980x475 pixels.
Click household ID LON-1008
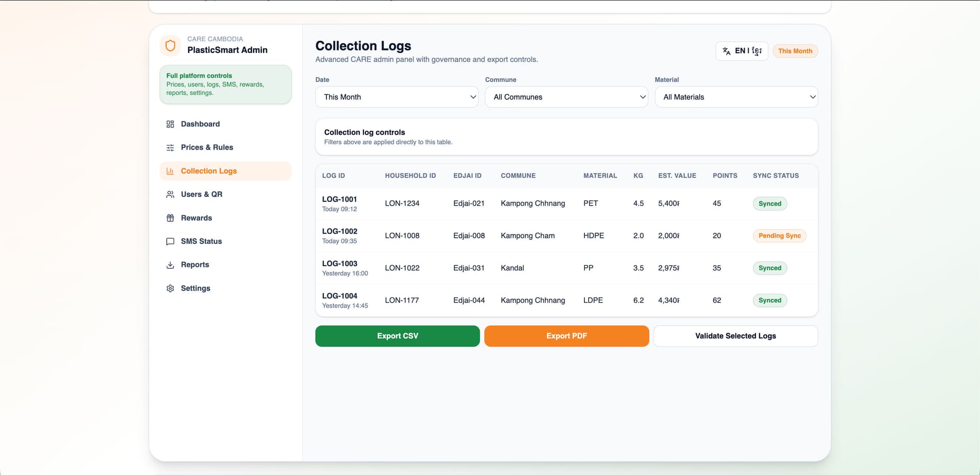click(x=402, y=236)
